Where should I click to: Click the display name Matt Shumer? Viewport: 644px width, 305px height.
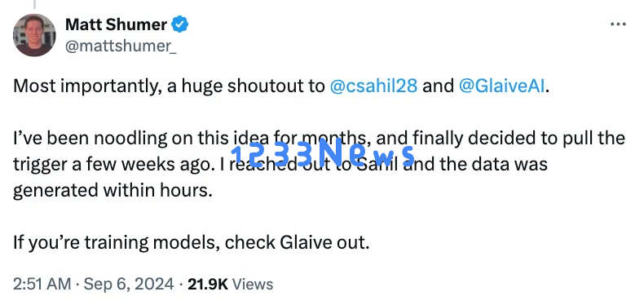coord(117,24)
